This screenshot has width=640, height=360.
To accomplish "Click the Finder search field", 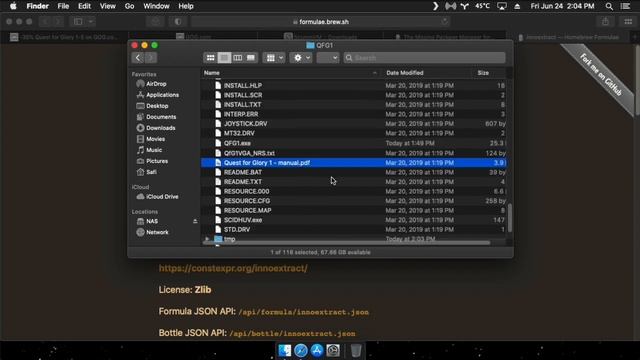I will coord(424,58).
